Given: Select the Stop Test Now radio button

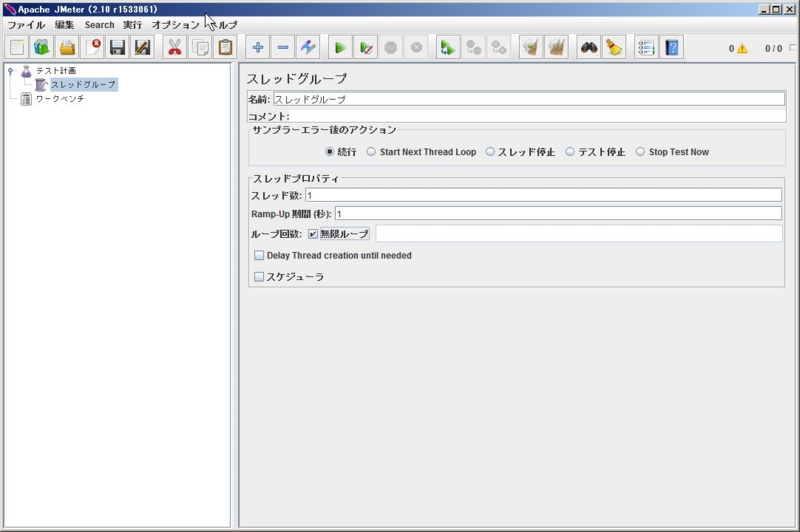Looking at the screenshot, I should [640, 151].
